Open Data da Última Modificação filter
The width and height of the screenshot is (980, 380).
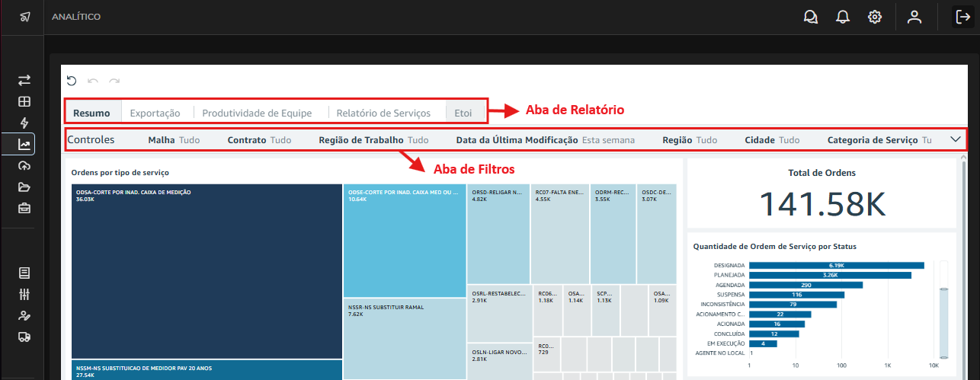point(545,140)
